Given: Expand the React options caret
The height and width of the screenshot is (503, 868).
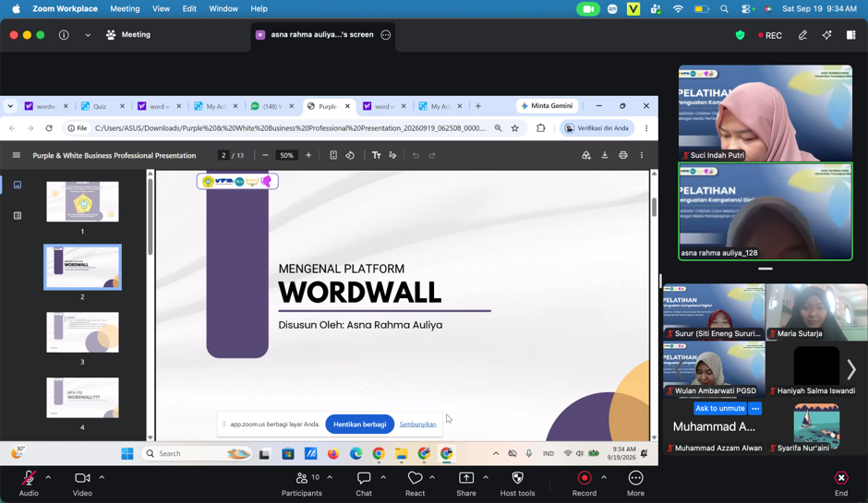Looking at the screenshot, I should click(432, 477).
